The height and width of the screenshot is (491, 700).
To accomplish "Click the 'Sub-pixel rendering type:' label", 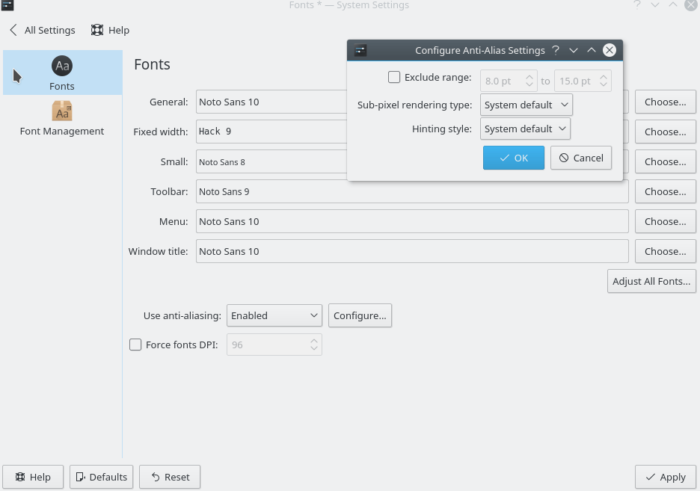I will point(414,105).
